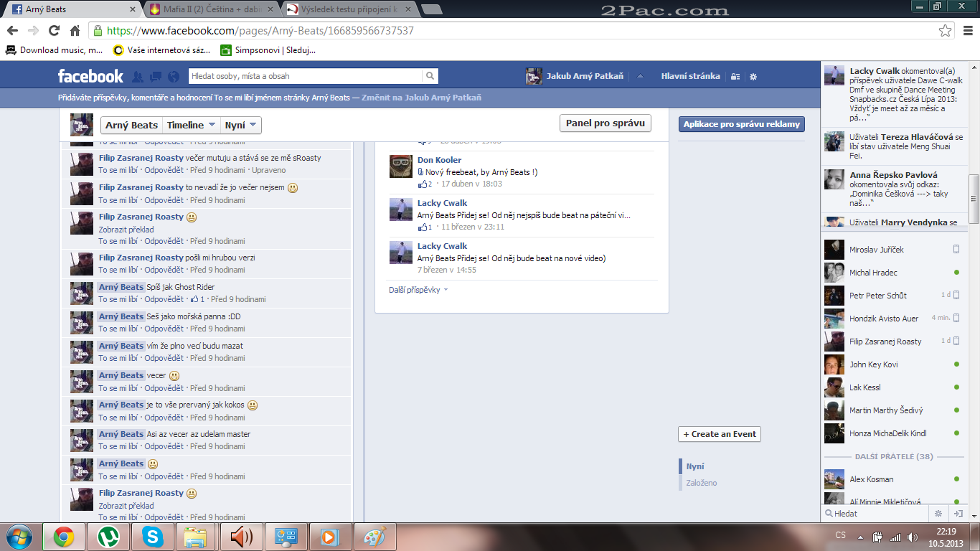The height and width of the screenshot is (551, 980).
Task: Open the Windows Start menu
Action: (18, 537)
